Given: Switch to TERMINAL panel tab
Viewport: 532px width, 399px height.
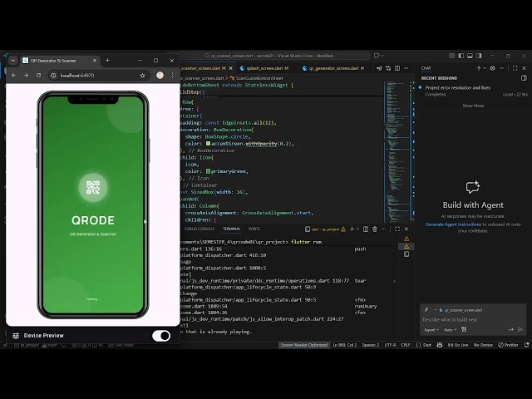Looking at the screenshot, I should coord(231,229).
